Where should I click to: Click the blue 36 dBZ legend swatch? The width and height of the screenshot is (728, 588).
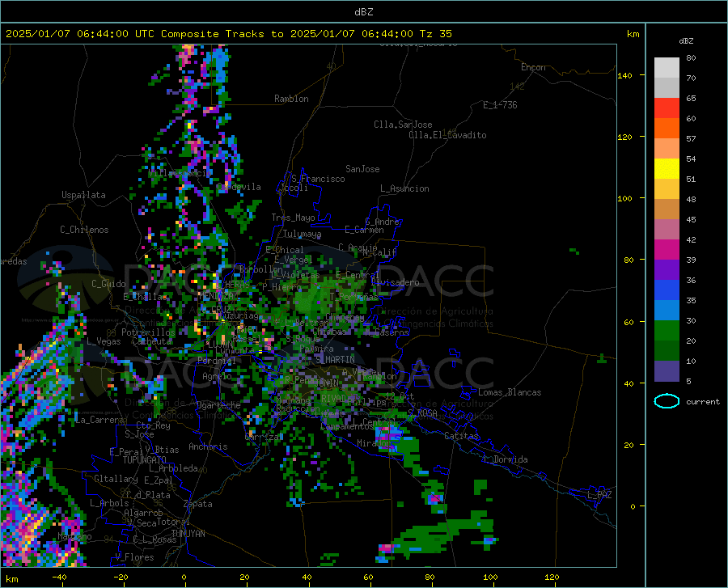coord(667,290)
